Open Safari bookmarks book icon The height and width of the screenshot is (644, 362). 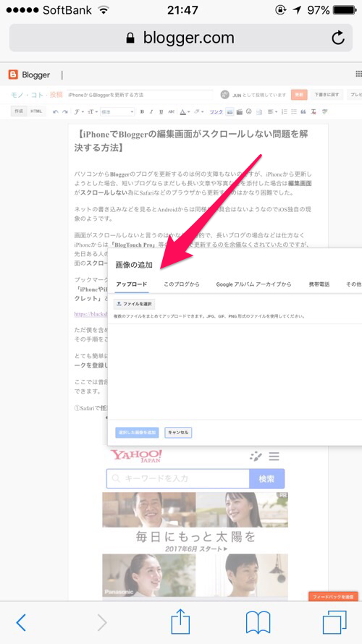point(258,622)
